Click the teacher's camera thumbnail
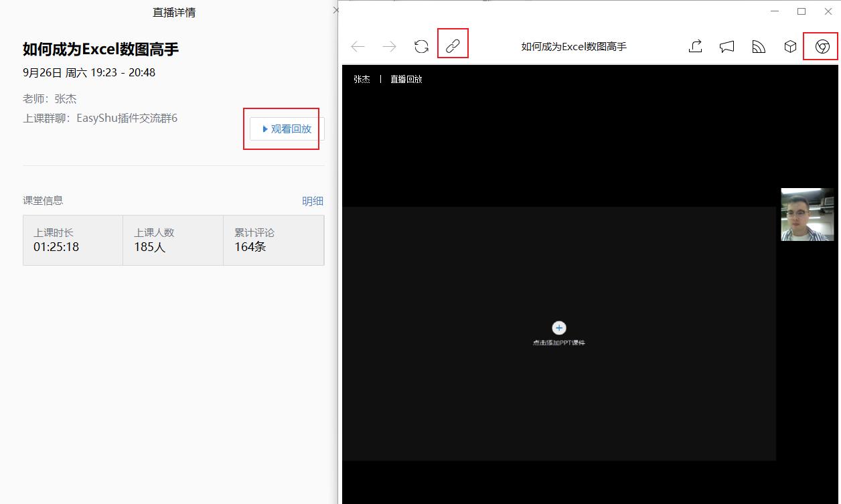 point(808,214)
